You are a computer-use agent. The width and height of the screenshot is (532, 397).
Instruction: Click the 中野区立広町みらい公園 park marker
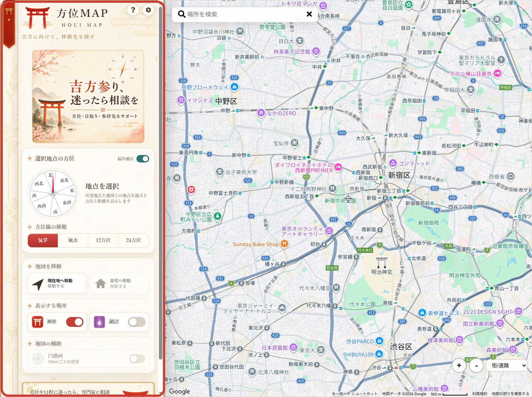tap(217, 216)
